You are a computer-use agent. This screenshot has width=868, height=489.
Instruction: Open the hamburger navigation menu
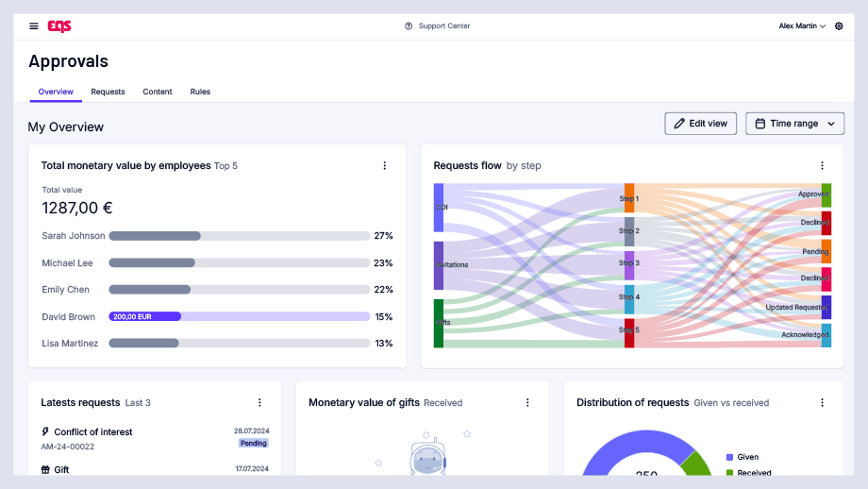pyautogui.click(x=34, y=26)
